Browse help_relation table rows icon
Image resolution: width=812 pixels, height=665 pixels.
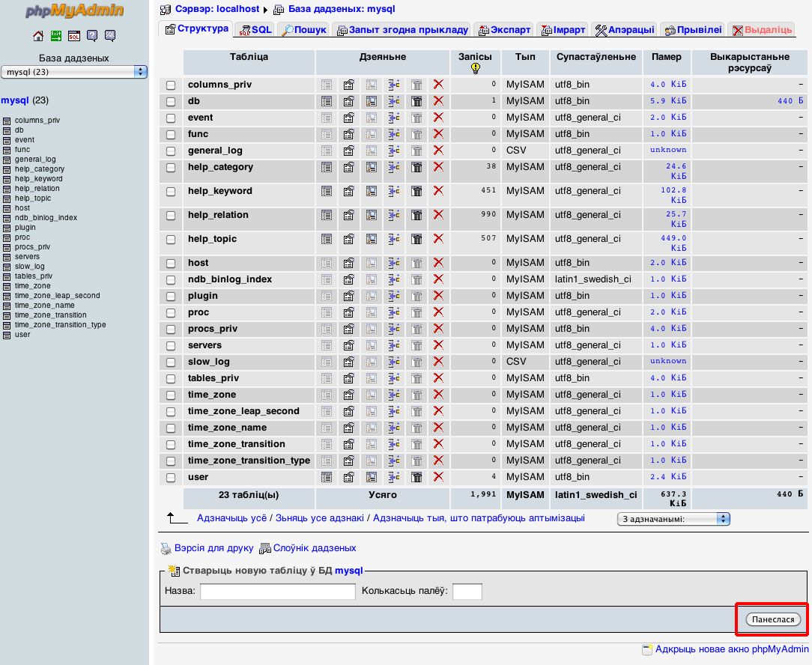pos(327,215)
